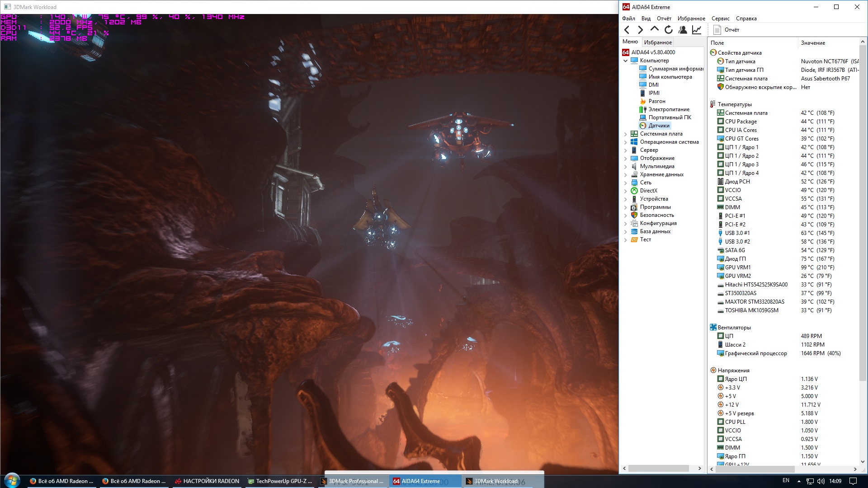Screen dimensions: 868x488
Task: Expand the Тест tree node
Action: tap(626, 239)
